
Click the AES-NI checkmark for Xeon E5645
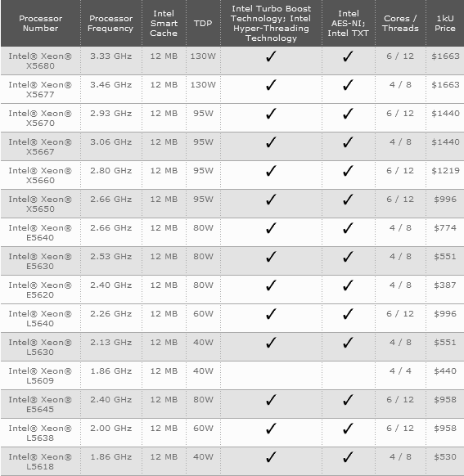click(348, 400)
